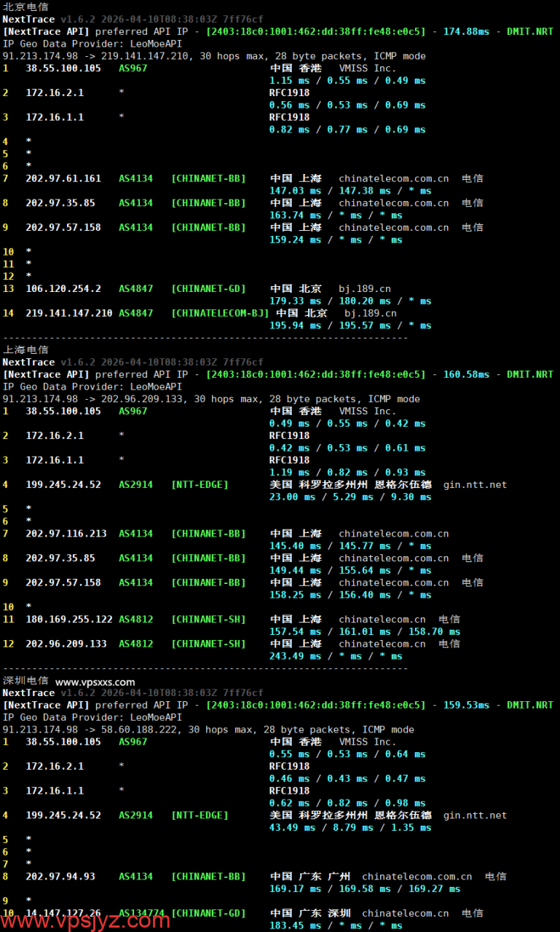The width and height of the screenshot is (560, 932).
Task: Click IP address 202.97.94.93
Action: (60, 877)
